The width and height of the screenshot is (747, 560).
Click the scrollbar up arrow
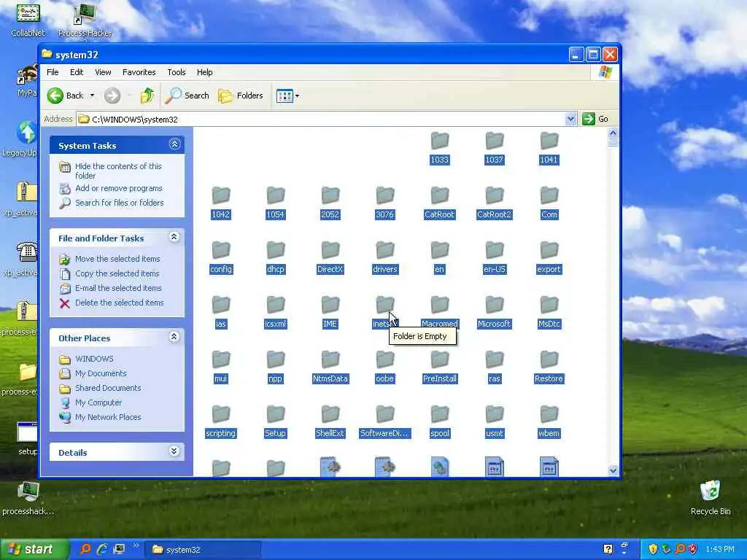[613, 133]
